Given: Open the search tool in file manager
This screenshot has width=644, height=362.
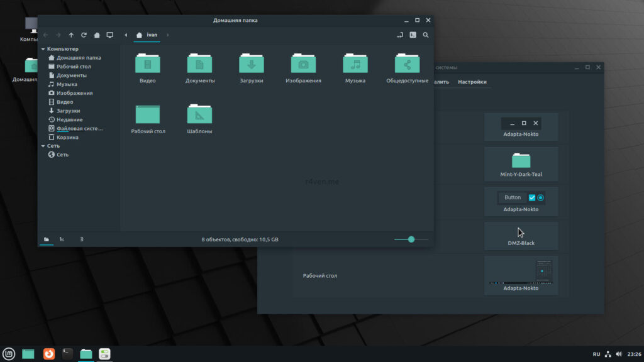Looking at the screenshot, I should pyautogui.click(x=426, y=35).
